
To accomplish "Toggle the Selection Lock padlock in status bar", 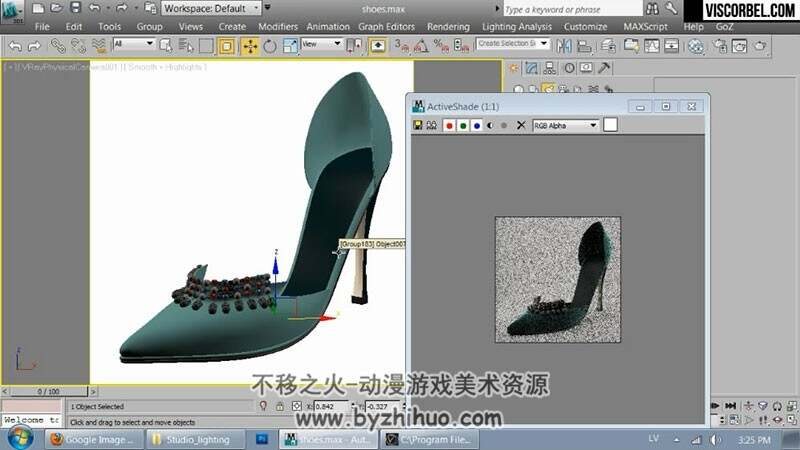I will pyautogui.click(x=280, y=406).
